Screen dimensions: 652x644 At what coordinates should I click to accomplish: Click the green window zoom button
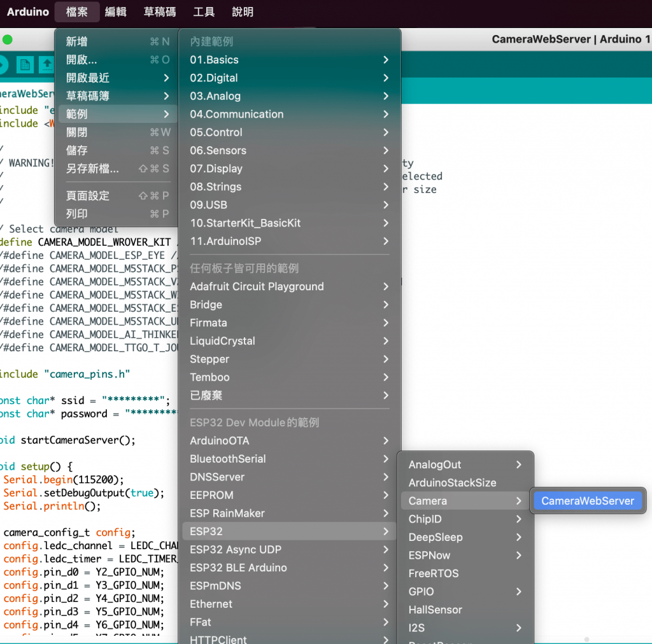pos(8,39)
